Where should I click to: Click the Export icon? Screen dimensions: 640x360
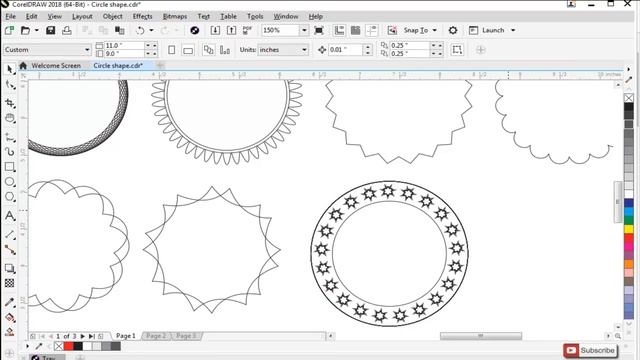click(x=231, y=30)
